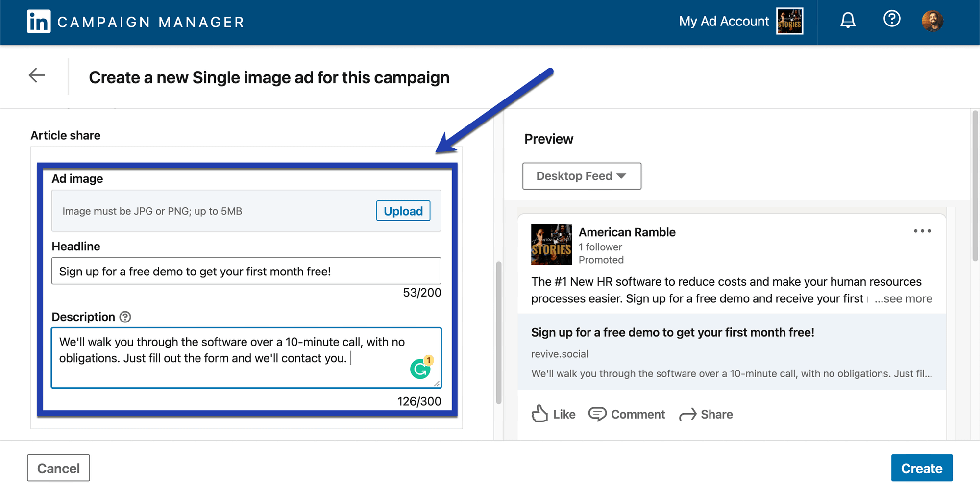
Task: Click the American Ramble company name
Action: (627, 232)
